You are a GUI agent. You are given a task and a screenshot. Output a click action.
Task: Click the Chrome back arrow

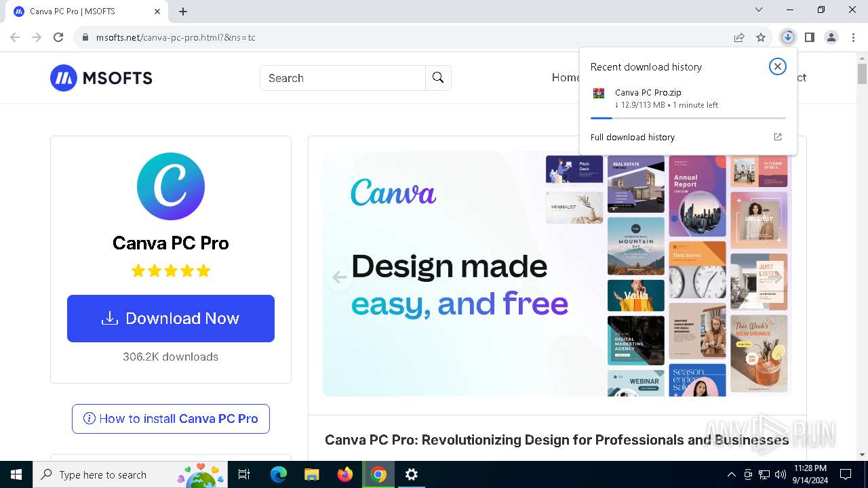15,37
